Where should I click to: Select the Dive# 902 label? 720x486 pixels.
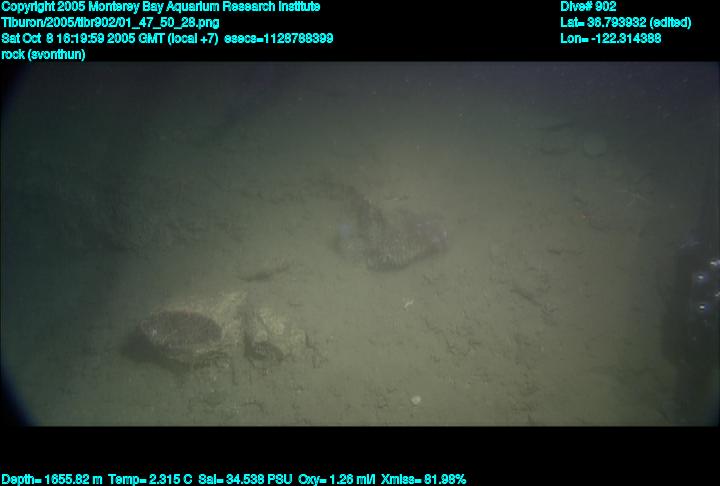588,7
